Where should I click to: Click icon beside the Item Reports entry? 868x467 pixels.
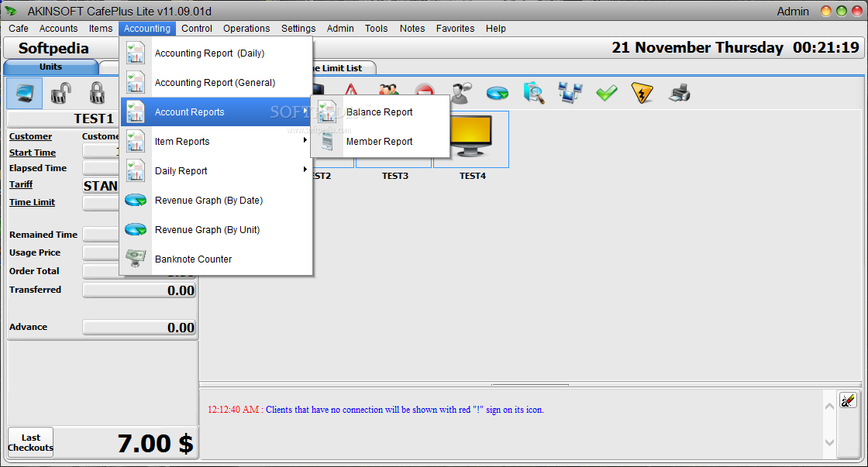tap(136, 141)
